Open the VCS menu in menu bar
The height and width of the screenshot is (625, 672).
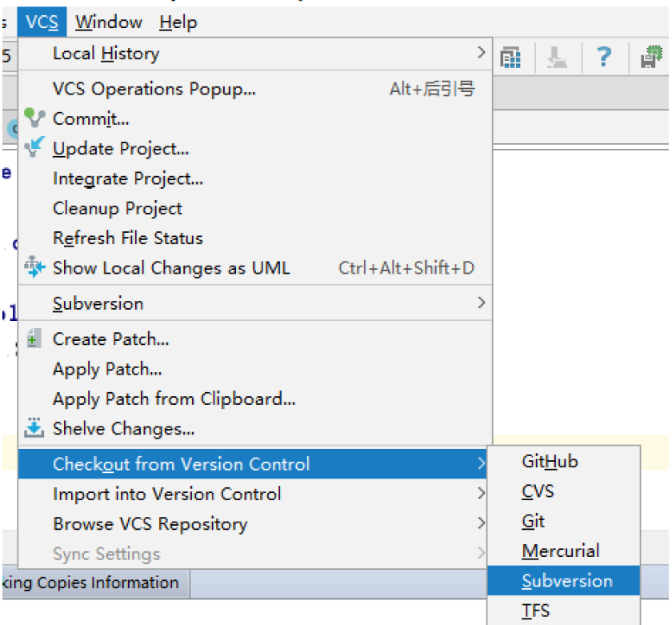click(x=42, y=22)
